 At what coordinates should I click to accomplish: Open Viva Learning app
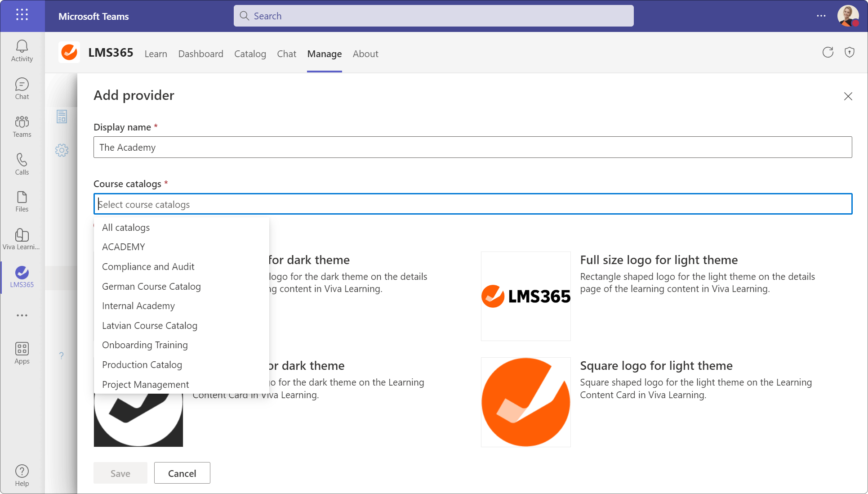point(22,239)
